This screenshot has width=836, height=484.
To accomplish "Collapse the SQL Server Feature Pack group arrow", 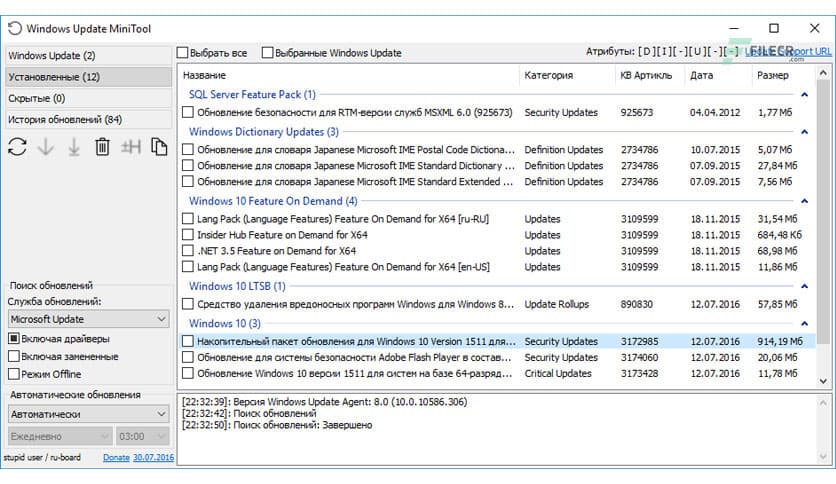I will point(805,94).
